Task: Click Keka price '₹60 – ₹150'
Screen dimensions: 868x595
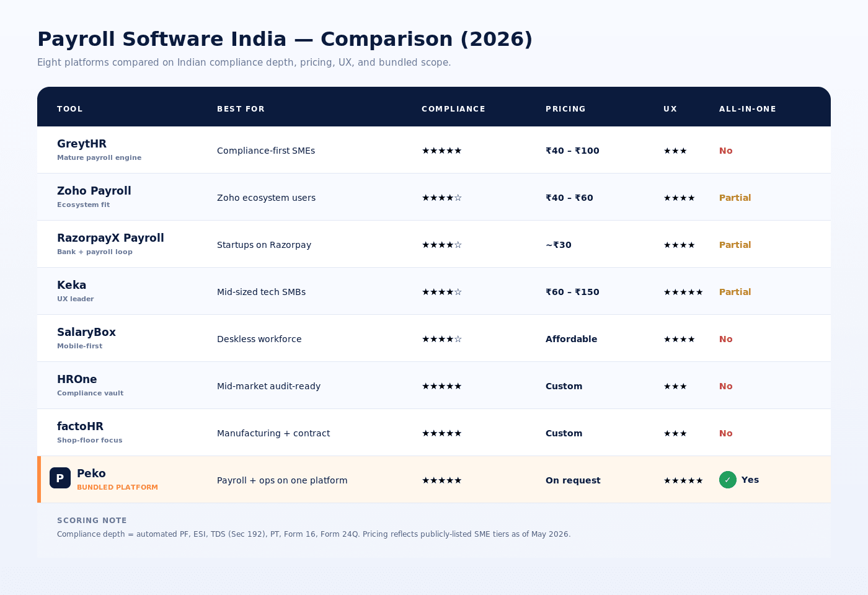Action: 572,292
